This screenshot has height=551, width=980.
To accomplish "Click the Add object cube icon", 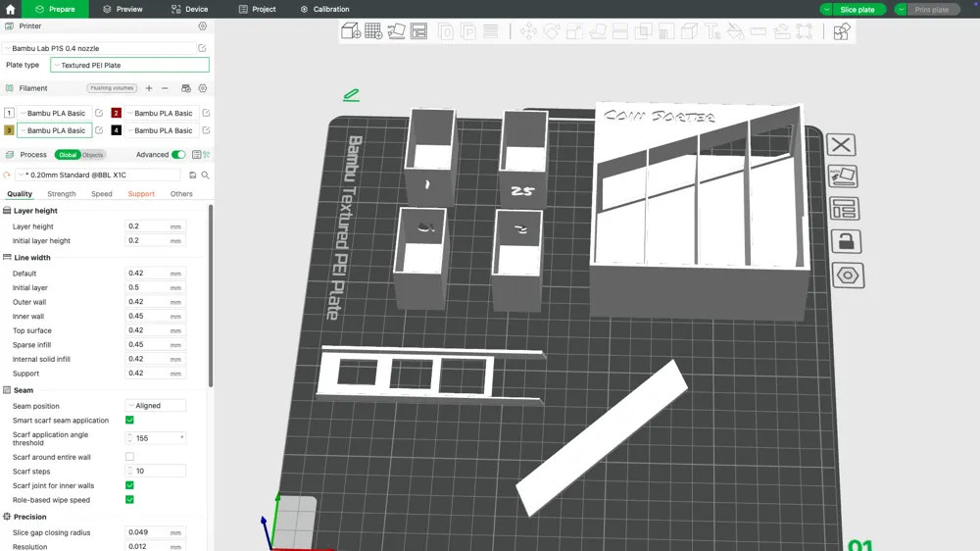I will point(351,31).
